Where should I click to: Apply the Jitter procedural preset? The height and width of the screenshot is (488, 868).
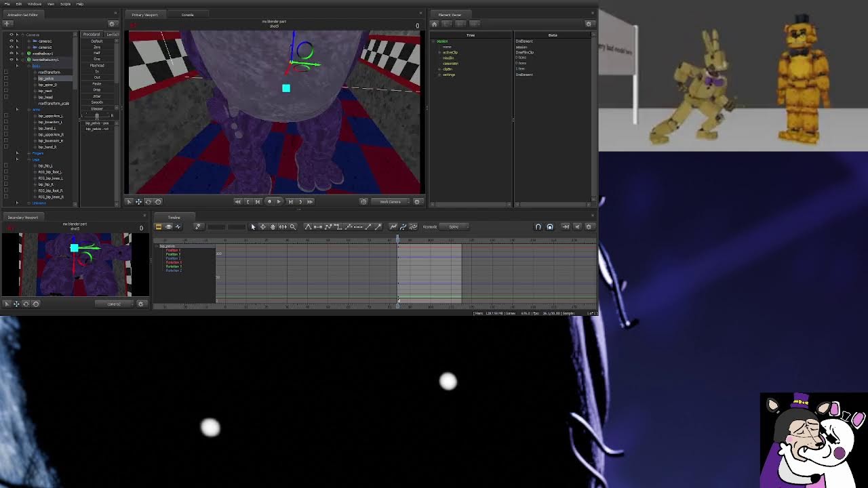(97, 96)
